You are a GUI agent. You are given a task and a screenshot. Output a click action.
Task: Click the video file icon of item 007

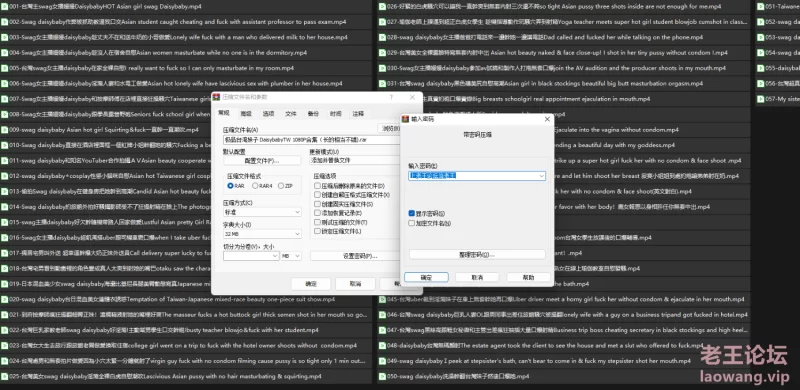point(5,99)
